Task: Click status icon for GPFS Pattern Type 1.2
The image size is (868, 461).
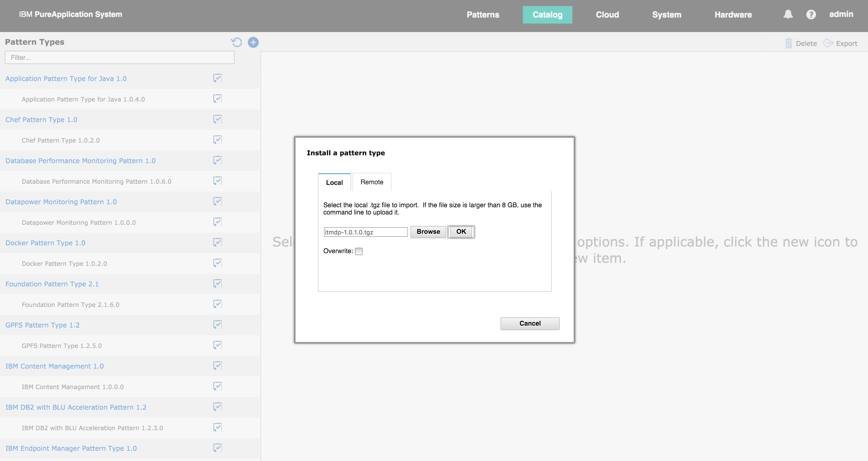Action: click(217, 325)
